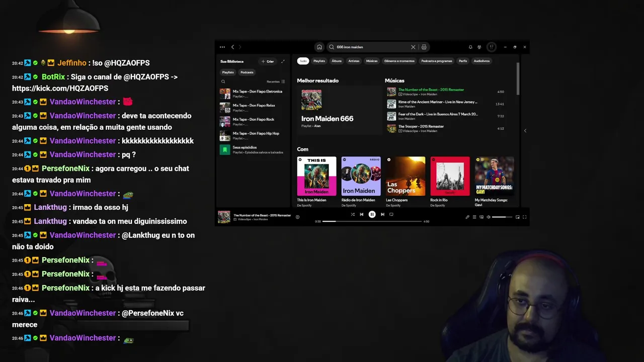Open Mix Tape - Don Fiapo Eletronica playlist
644x362 pixels.
tap(252, 94)
